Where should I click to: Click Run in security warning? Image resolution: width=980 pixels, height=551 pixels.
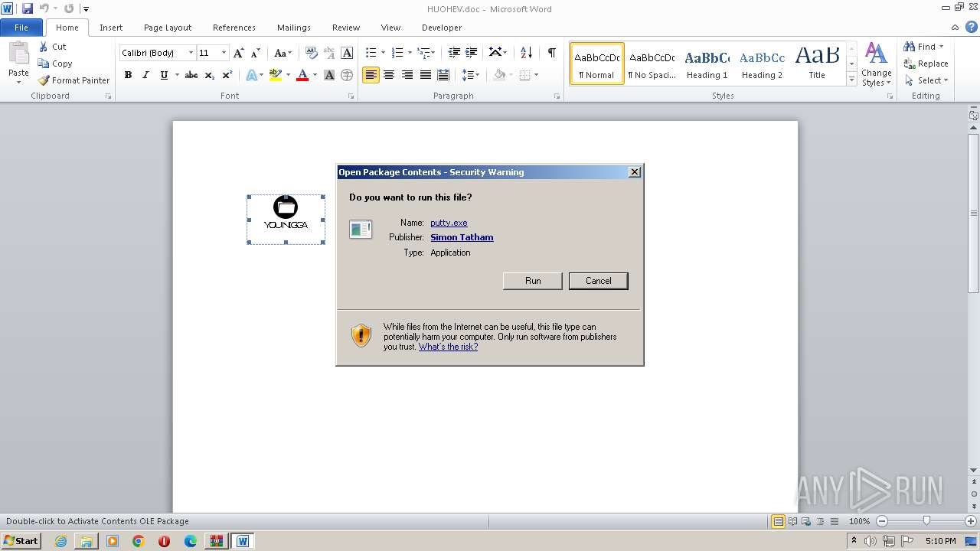pyautogui.click(x=533, y=281)
